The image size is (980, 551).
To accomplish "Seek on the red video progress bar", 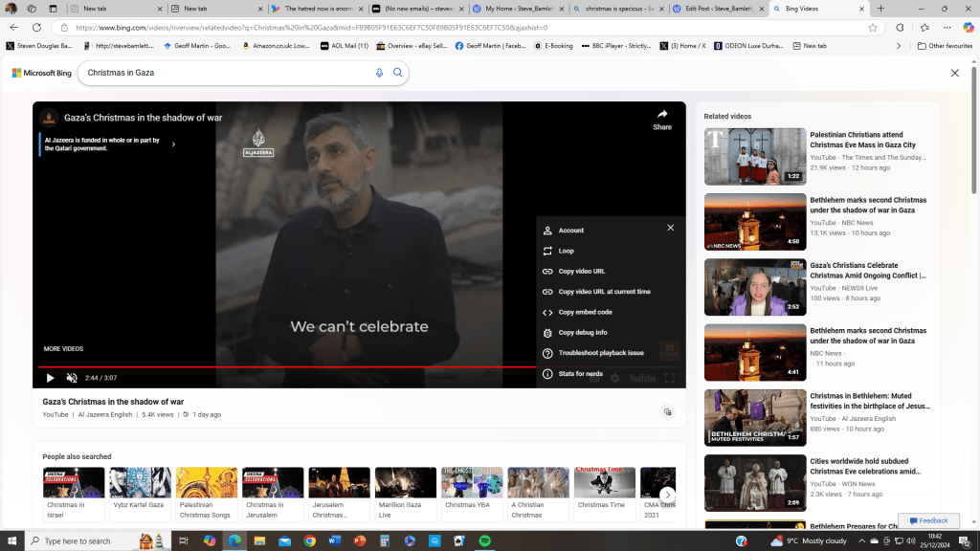I will coord(287,366).
